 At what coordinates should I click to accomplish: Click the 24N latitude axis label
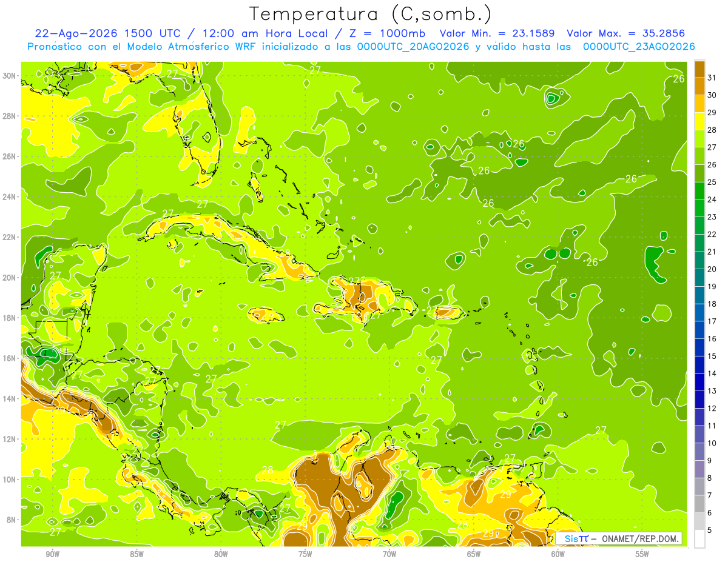pyautogui.click(x=10, y=196)
